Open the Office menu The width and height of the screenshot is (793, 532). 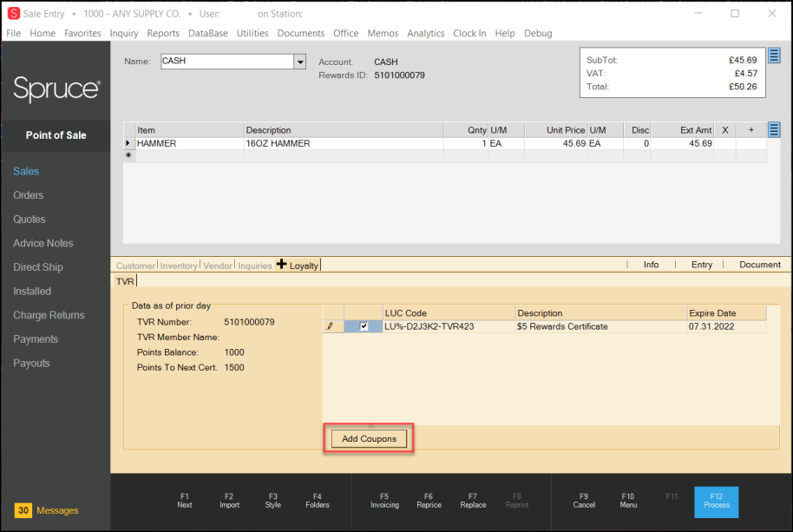pyautogui.click(x=346, y=33)
